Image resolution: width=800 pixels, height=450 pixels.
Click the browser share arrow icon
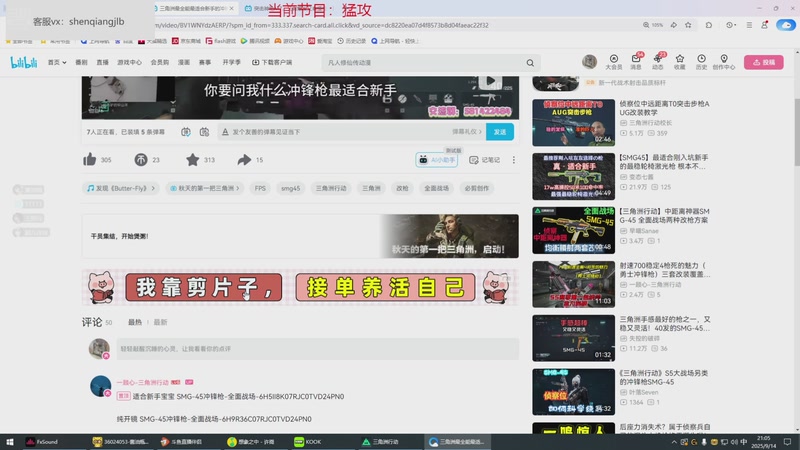click(x=673, y=25)
